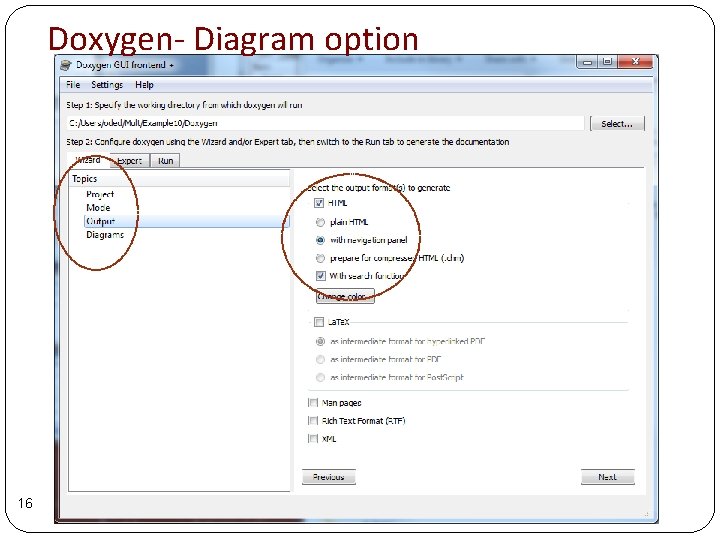This screenshot has width=720, height=540.
Task: Switch to the Expert tab
Action: 129,161
